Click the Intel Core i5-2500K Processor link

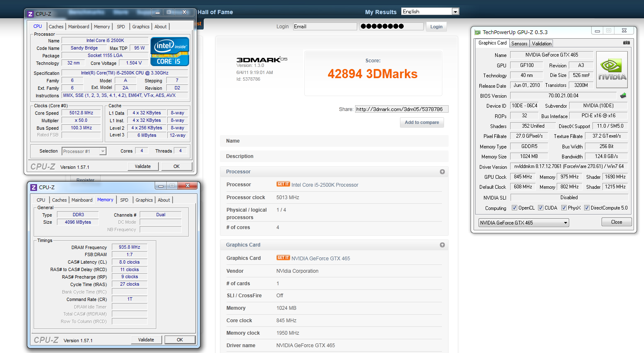click(x=325, y=185)
